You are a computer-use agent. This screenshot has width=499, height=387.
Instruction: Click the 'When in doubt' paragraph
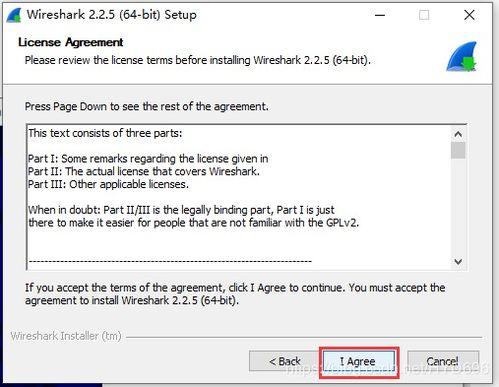tap(193, 216)
